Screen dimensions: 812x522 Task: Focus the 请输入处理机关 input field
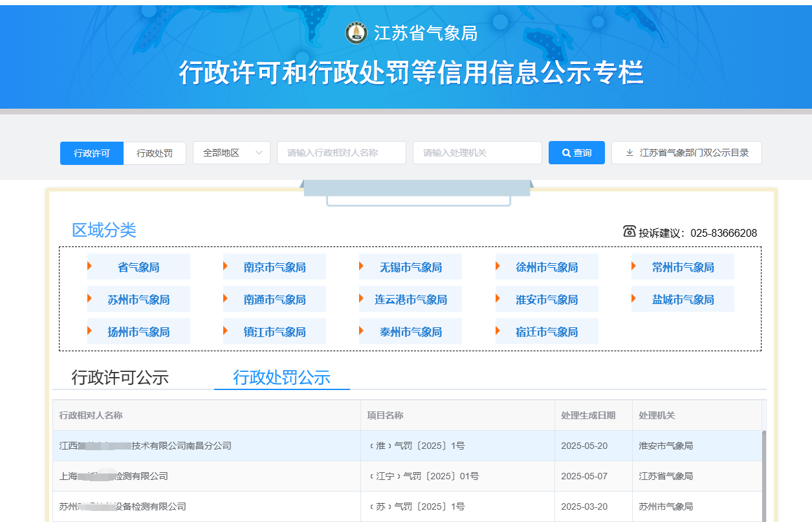(477, 153)
